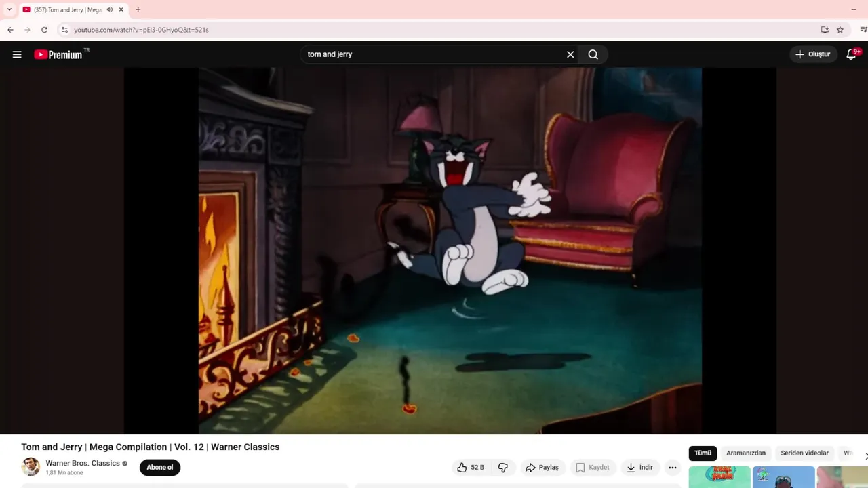
Task: Download the video via İndir
Action: 639,468
